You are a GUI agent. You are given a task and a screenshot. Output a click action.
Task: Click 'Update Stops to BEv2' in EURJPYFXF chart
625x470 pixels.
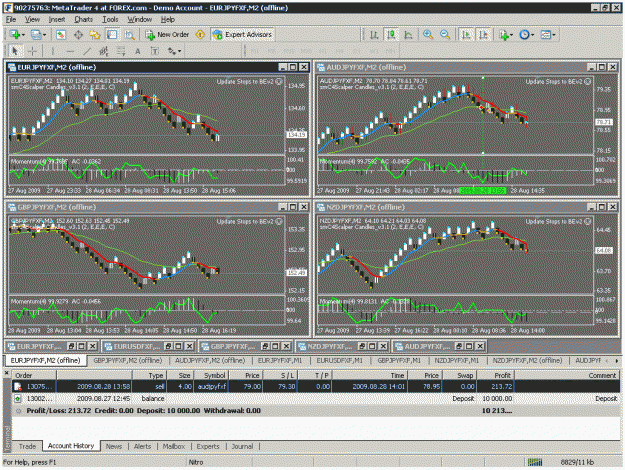249,81
